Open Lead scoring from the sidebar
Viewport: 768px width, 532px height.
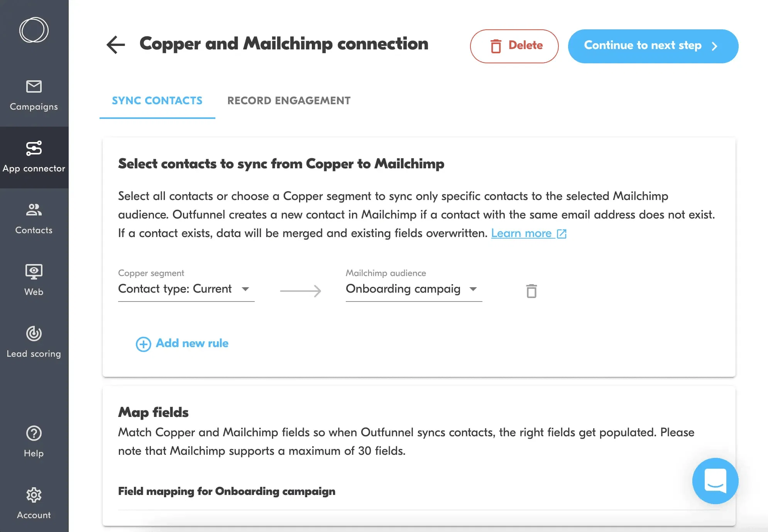(34, 342)
